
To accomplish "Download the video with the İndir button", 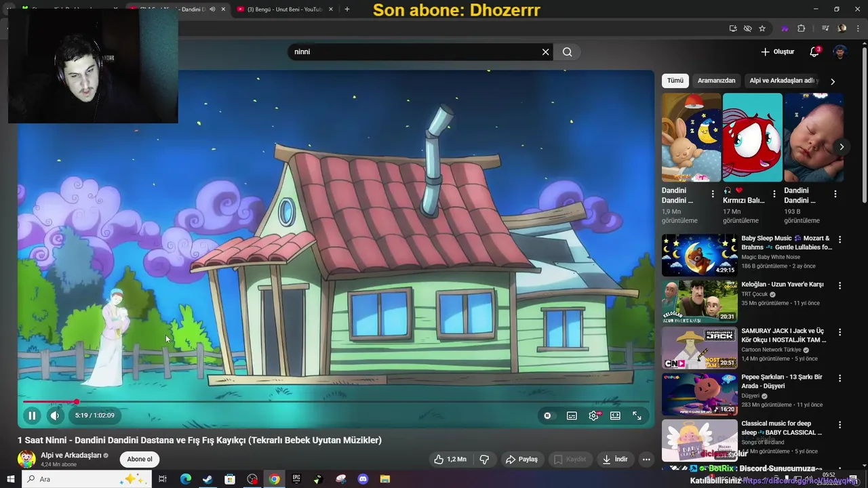I will coord(615,459).
